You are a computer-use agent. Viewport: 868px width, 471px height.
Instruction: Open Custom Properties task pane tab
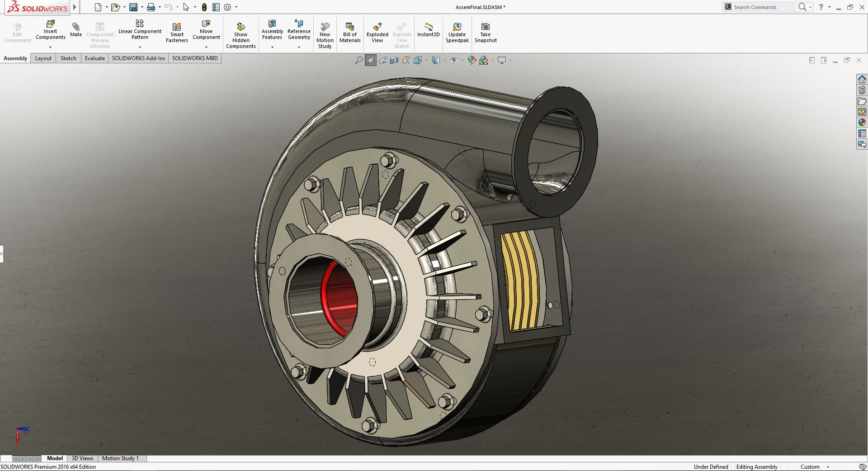[x=862, y=133]
